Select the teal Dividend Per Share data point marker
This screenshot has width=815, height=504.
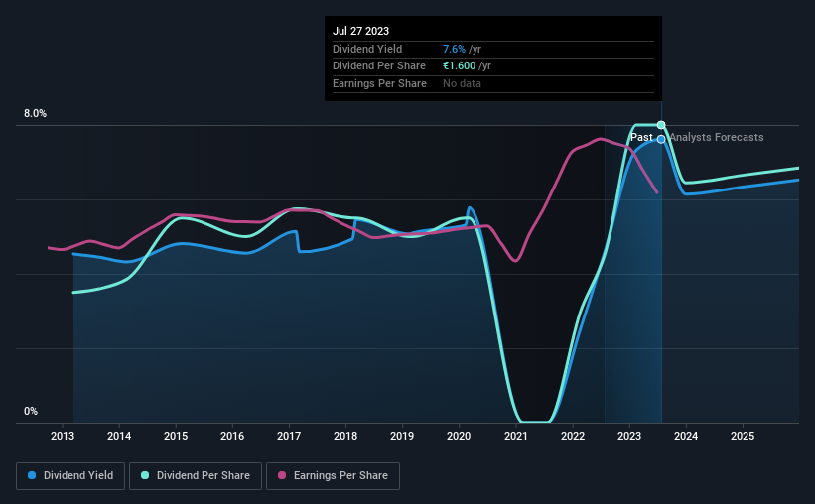pos(661,125)
